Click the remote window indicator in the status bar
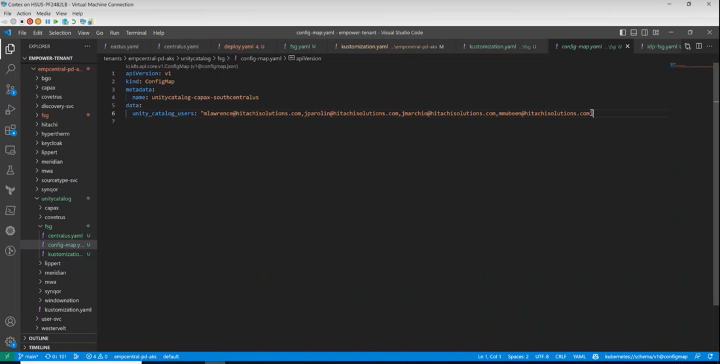The image size is (720, 364). [6, 357]
